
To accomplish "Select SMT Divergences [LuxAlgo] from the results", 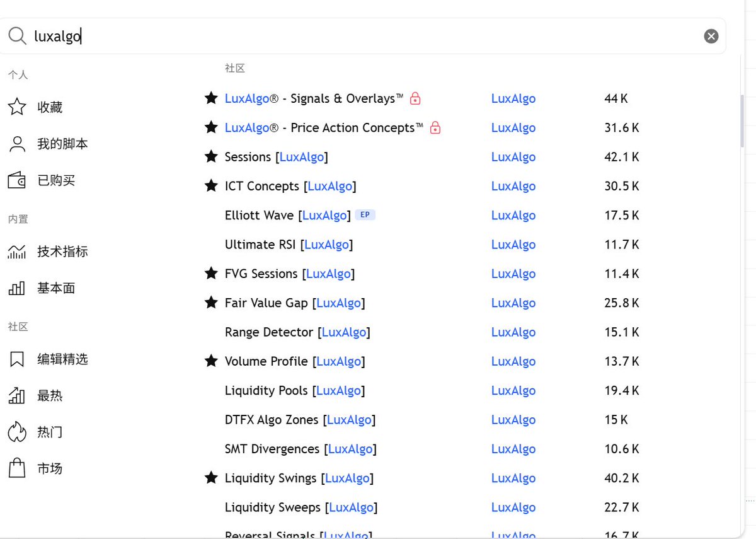I will click(x=301, y=449).
